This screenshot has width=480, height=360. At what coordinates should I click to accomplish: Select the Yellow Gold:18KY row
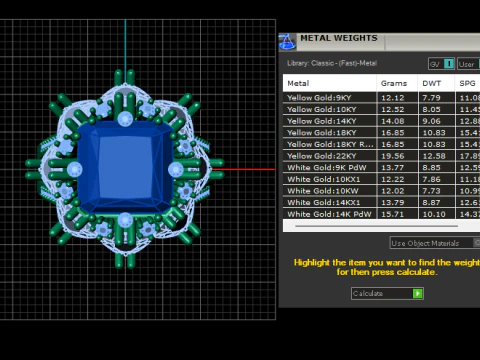point(381,133)
